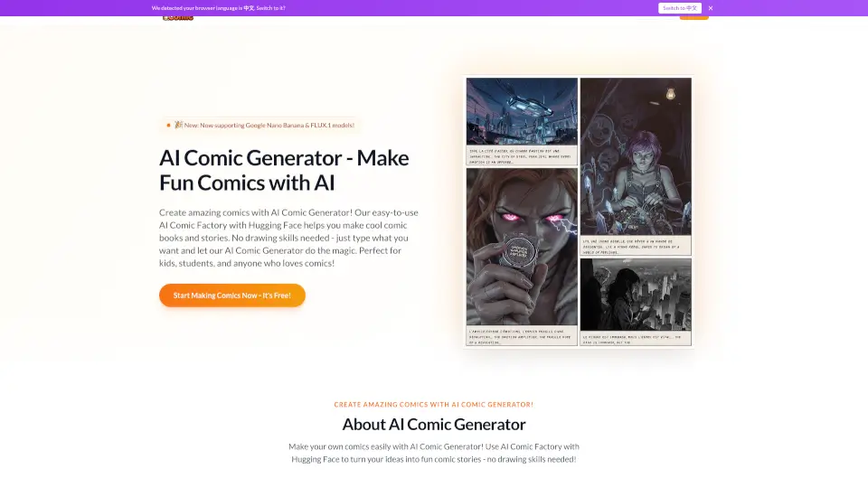Click the 'Switch to 中文' button
The height and width of the screenshot is (488, 868).
click(x=680, y=8)
